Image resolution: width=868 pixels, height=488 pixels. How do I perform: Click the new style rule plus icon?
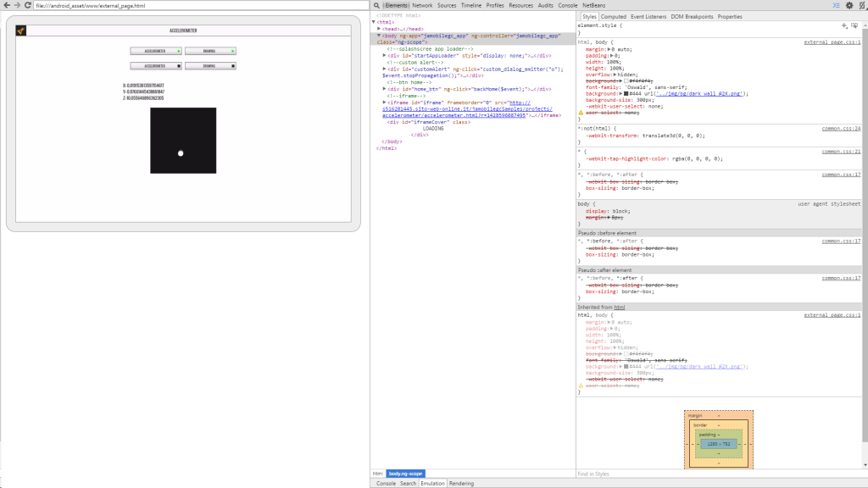[843, 25]
